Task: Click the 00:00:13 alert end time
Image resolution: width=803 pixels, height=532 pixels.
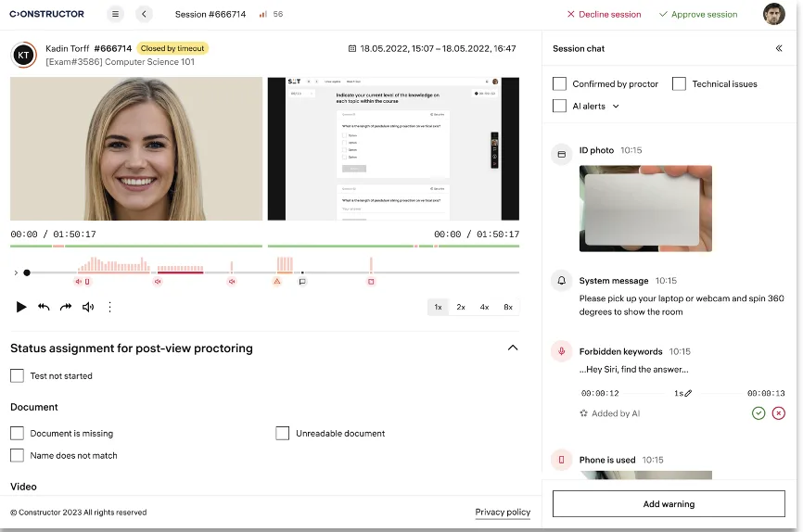Action: [x=766, y=393]
